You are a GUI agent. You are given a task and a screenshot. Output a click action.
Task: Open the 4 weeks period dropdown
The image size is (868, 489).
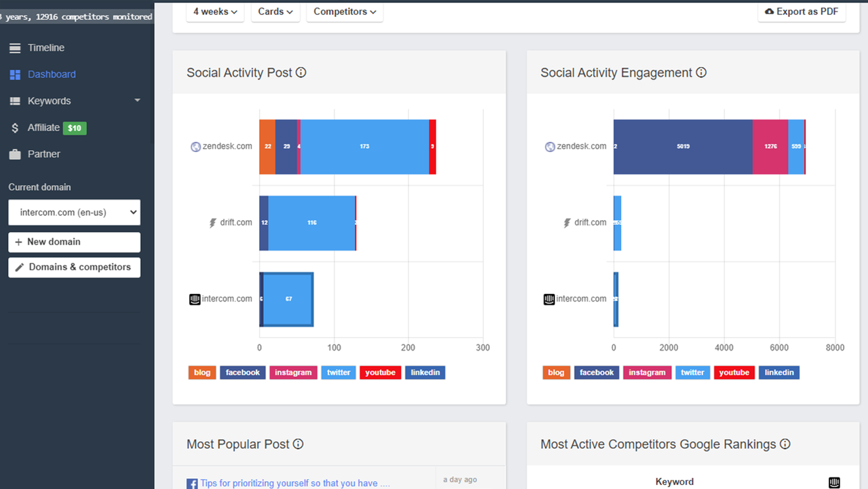coord(215,12)
